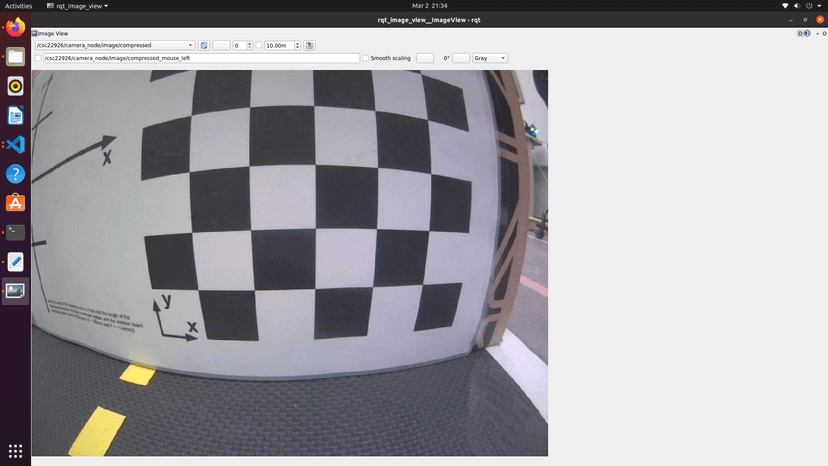The image size is (828, 466).
Task: Open the system status menu arrow
Action: tap(818, 5)
